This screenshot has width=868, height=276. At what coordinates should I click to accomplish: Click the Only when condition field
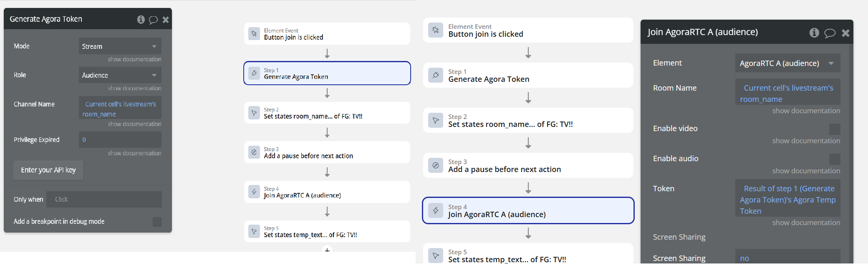(104, 200)
